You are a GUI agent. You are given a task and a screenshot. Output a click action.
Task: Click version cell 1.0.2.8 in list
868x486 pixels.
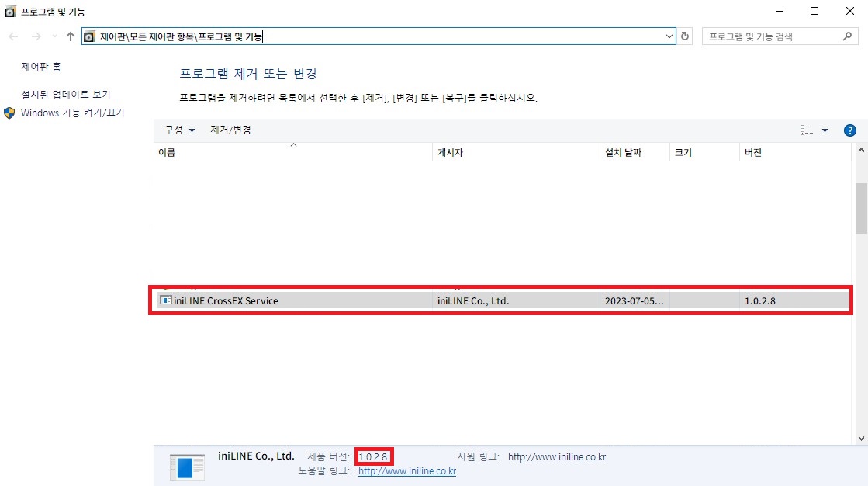(760, 301)
